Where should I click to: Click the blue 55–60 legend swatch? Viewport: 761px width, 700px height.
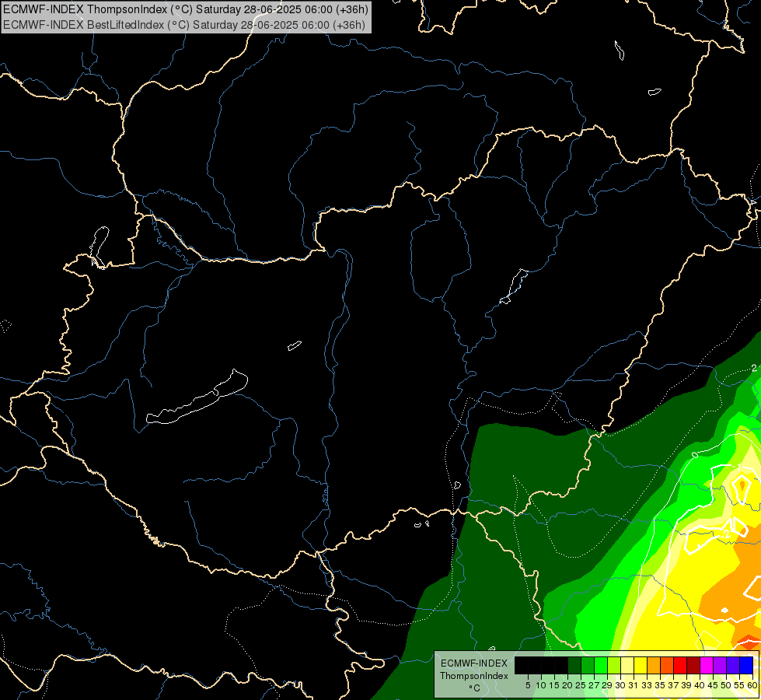click(746, 665)
